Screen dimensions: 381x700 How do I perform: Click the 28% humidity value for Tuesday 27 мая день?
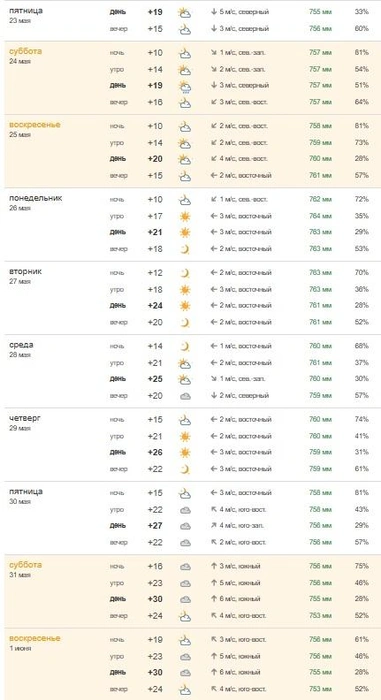(x=362, y=305)
